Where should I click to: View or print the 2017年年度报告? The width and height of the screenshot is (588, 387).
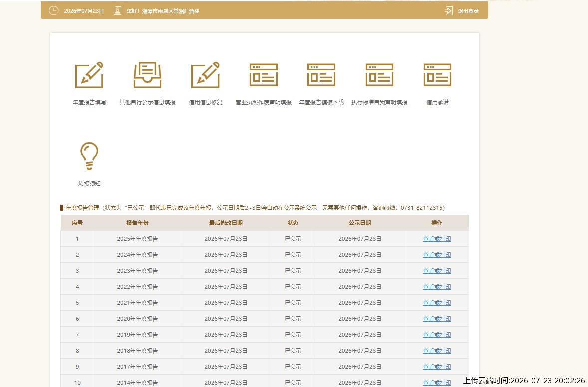pos(437,367)
